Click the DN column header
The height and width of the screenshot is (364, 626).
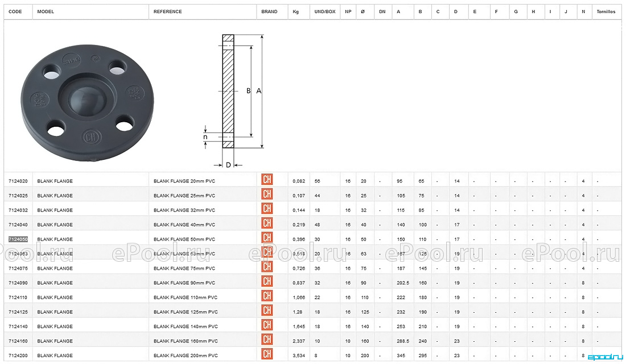[x=382, y=11]
